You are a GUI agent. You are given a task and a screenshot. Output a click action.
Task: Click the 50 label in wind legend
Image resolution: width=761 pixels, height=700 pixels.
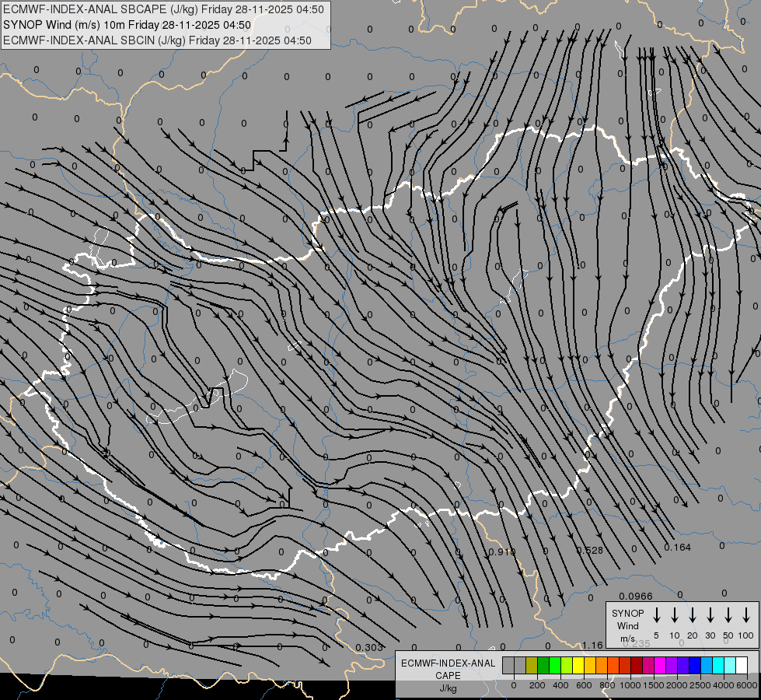pyautogui.click(x=728, y=635)
